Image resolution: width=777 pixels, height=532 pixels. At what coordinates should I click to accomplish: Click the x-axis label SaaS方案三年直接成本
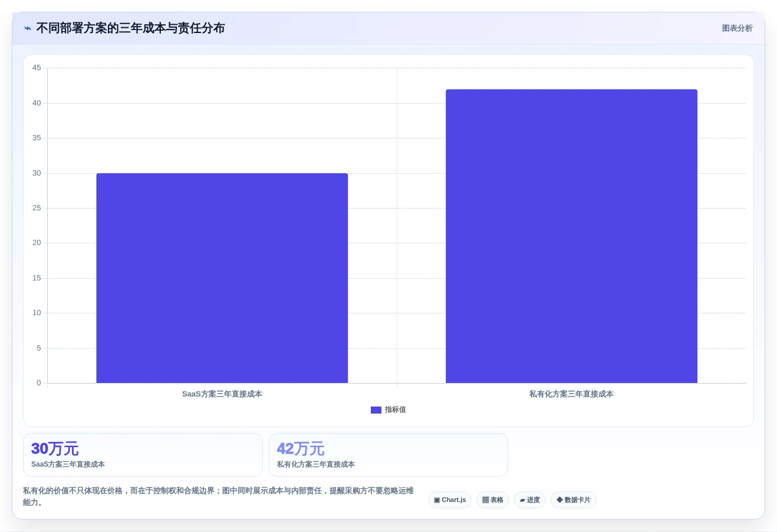222,394
